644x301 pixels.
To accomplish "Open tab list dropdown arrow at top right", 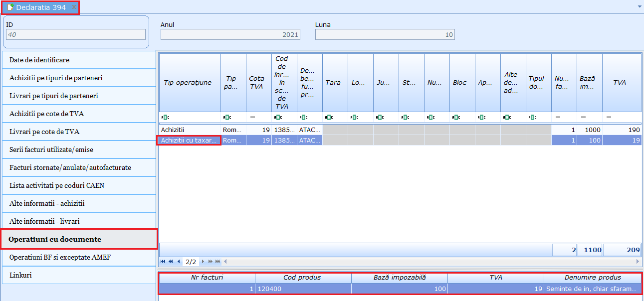I will (x=640, y=7).
